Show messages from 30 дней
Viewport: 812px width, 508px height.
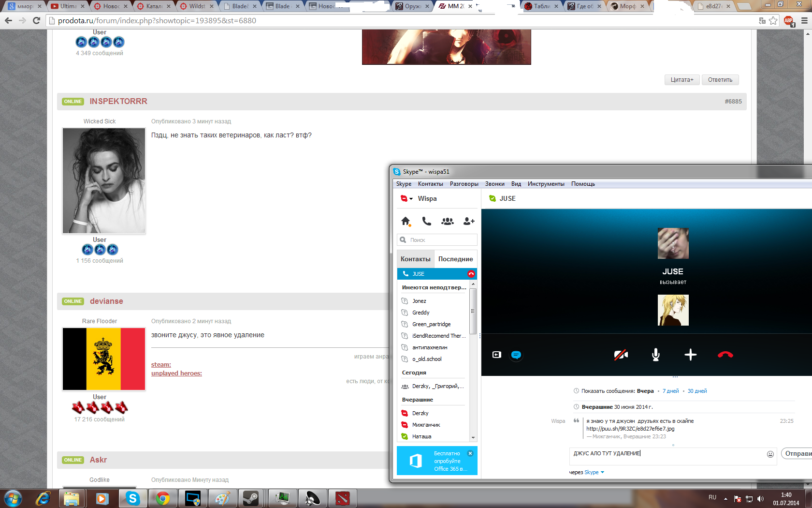tap(697, 391)
